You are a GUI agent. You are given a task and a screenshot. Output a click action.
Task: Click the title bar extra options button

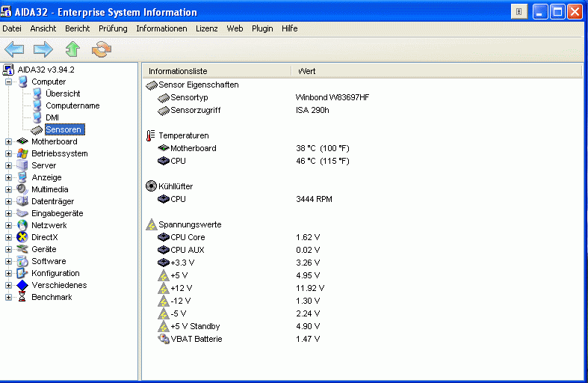(x=519, y=12)
